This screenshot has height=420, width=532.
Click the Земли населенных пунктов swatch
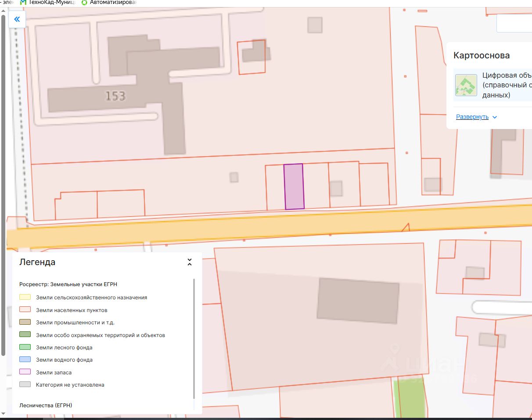point(25,310)
